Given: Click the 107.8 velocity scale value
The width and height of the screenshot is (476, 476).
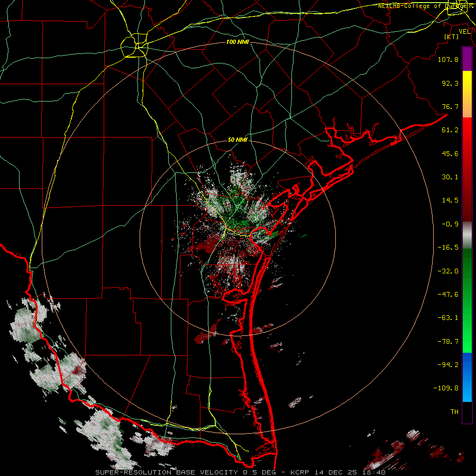Looking at the screenshot, I should [448, 59].
